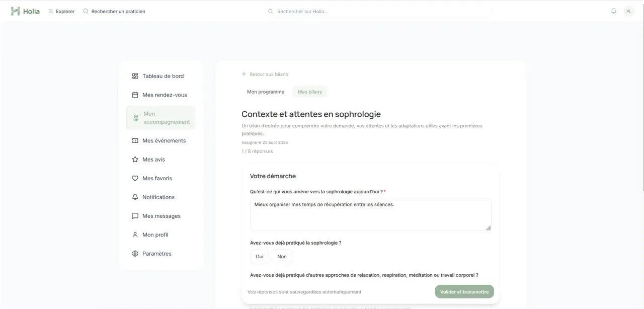
Task: Click into the sophrologie reason text area
Action: (370, 214)
